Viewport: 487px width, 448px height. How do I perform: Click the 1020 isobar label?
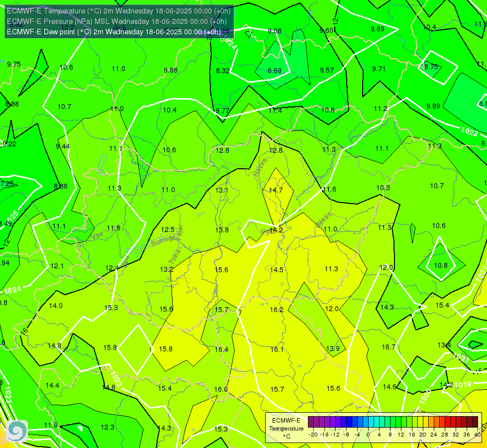(425, 396)
